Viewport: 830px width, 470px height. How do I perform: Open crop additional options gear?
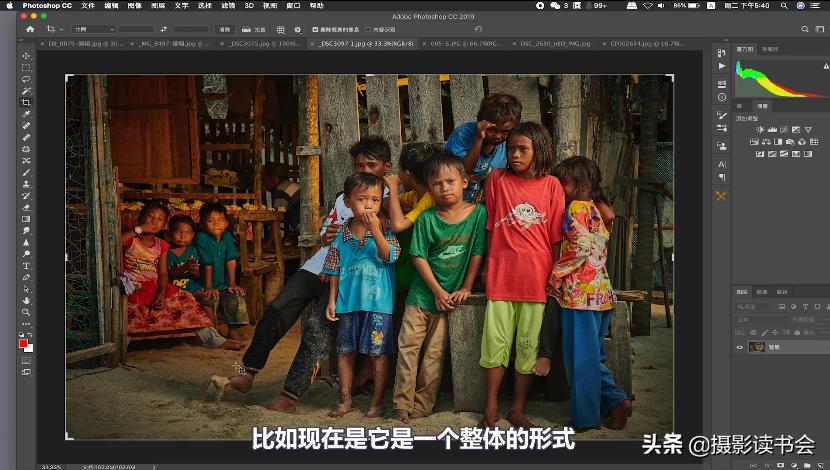297,30
